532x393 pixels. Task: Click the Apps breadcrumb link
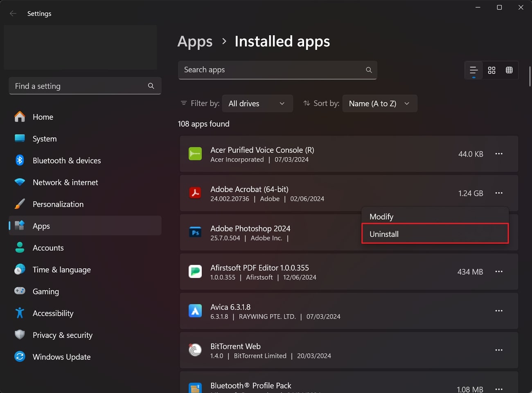point(195,41)
